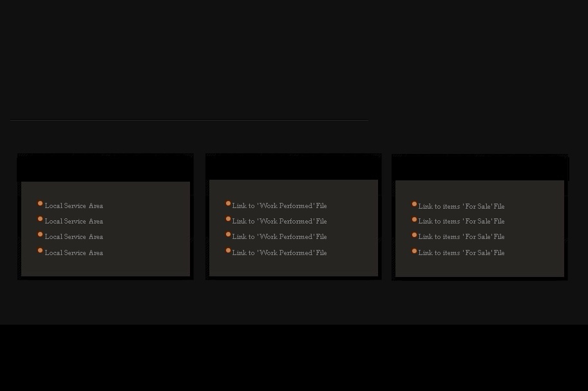Screen dimensions: 588x391
Task: Select the last items 'For Sale' file link
Action: pos(461,253)
